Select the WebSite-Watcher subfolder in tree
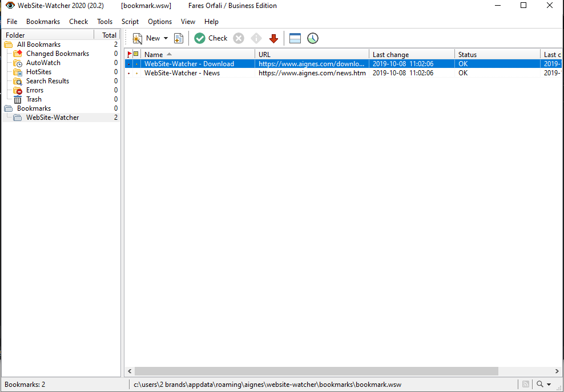 53,118
